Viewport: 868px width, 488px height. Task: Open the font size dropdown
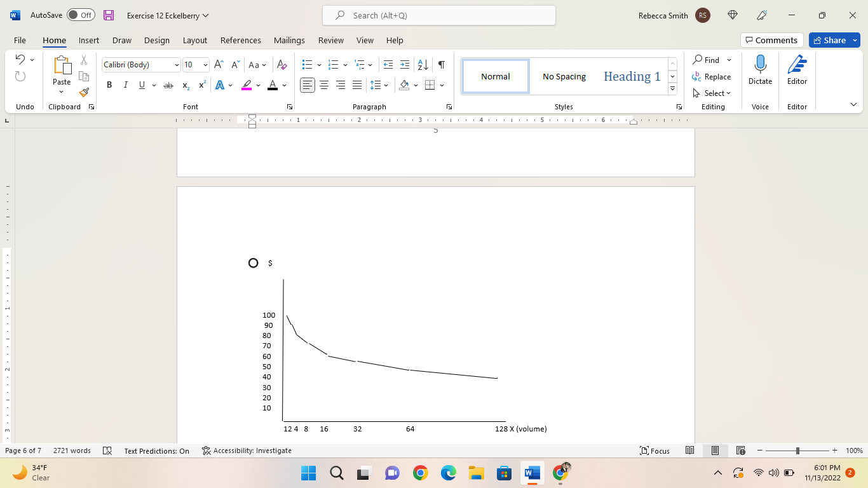(x=205, y=65)
